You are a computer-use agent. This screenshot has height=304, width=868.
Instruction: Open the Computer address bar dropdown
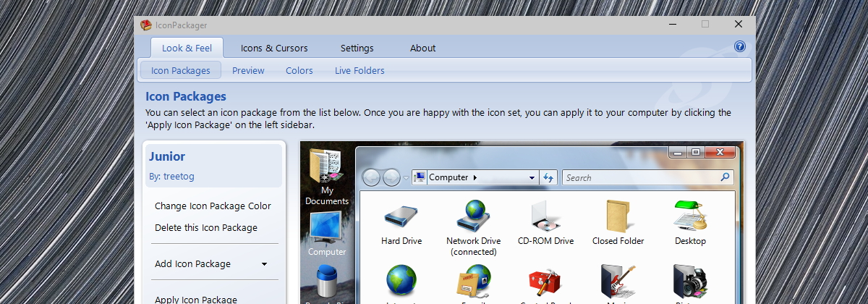tap(532, 177)
